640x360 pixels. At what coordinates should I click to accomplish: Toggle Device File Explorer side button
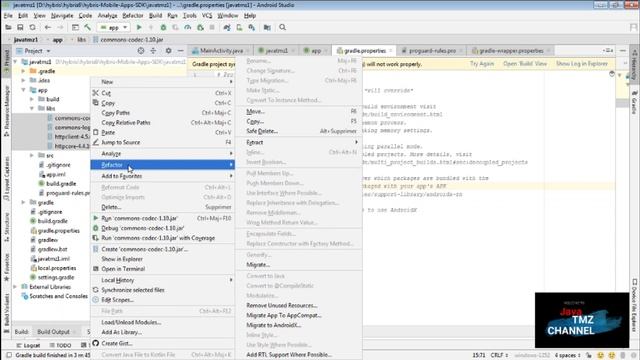(x=634, y=305)
